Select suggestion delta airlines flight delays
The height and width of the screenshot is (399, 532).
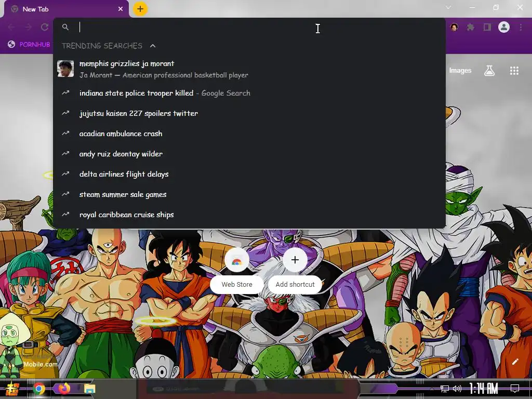pos(249,174)
